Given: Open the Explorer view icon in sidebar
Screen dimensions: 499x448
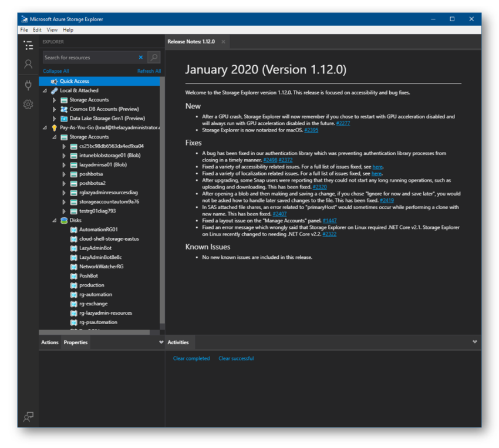Looking at the screenshot, I should (28, 45).
